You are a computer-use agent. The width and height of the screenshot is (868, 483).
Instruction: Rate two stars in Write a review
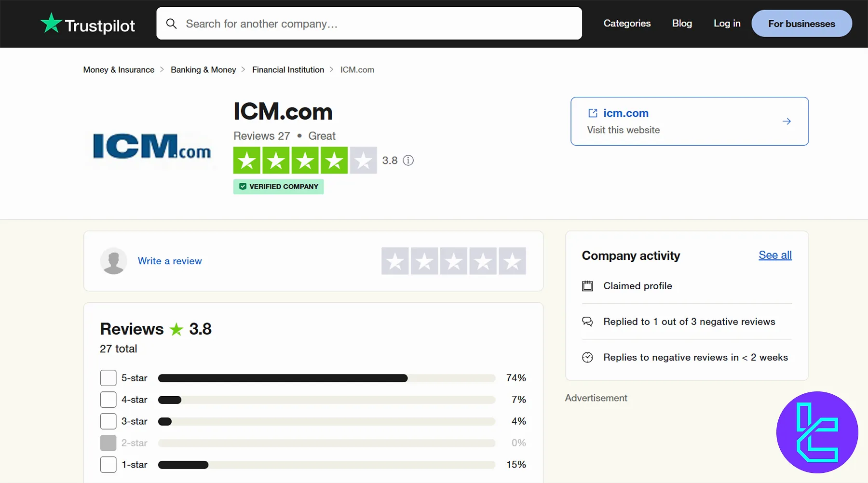click(424, 261)
